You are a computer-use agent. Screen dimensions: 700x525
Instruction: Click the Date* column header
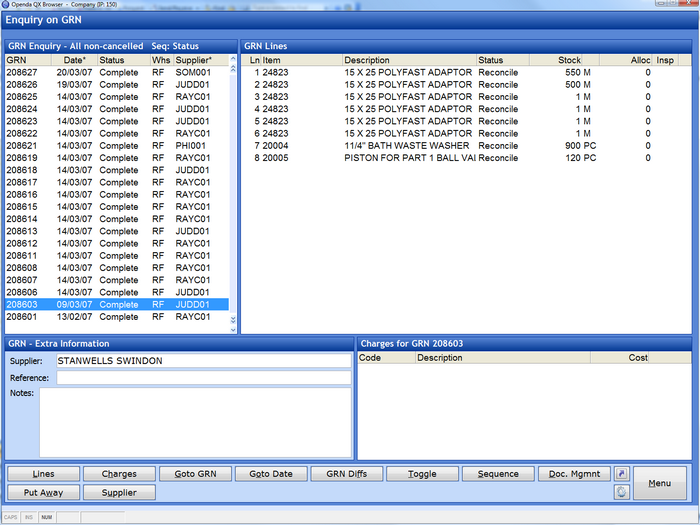(75, 60)
